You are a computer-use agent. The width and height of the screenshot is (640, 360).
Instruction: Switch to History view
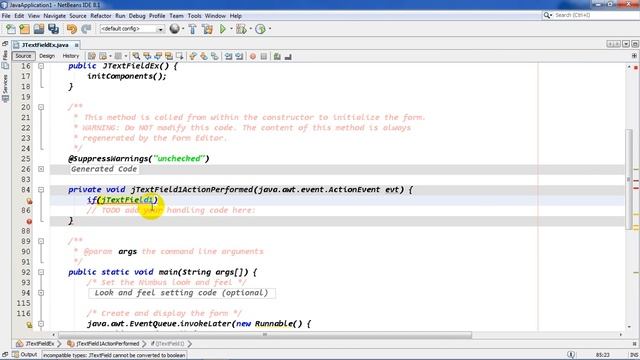[71, 56]
